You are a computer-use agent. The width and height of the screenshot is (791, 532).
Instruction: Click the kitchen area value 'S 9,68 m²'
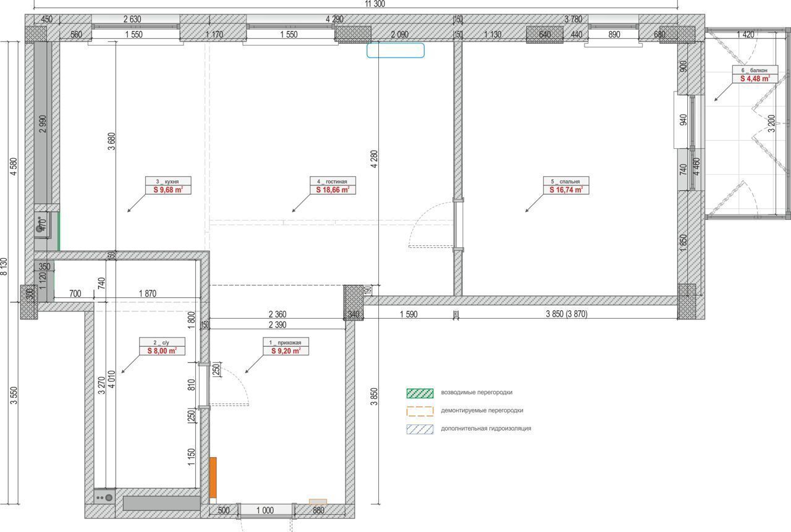(x=168, y=190)
